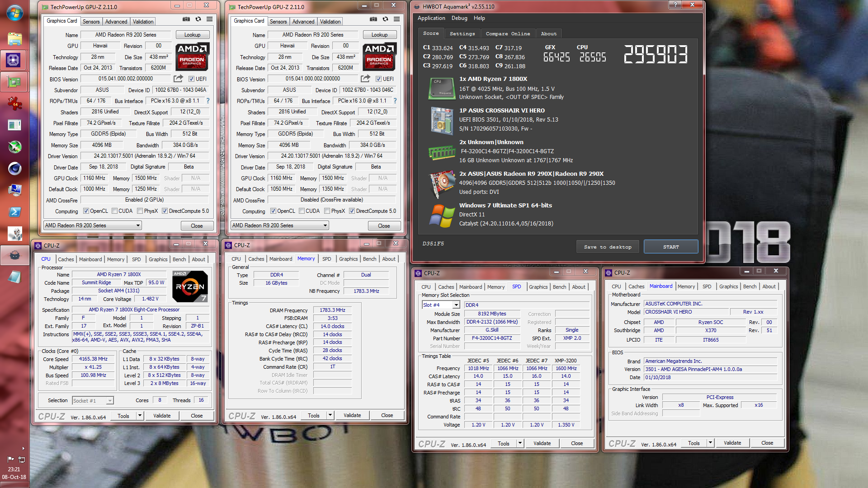The image size is (868, 488).
Task: Click Save to desktop button in Aquamark
Action: coord(608,247)
